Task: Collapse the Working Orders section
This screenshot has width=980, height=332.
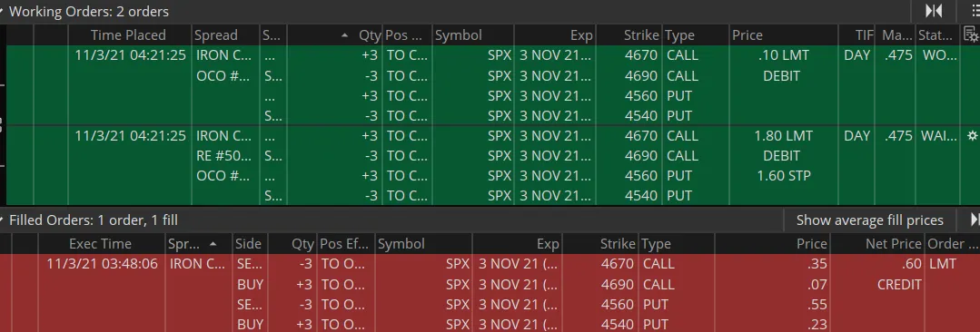Action: pyautogui.click(x=3, y=11)
